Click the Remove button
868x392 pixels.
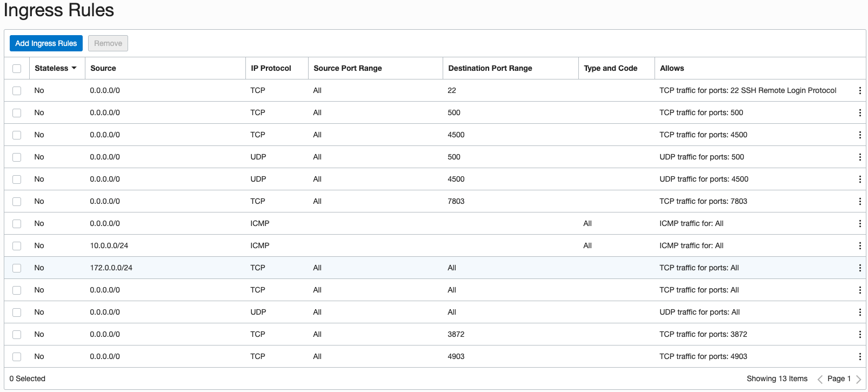pos(108,43)
